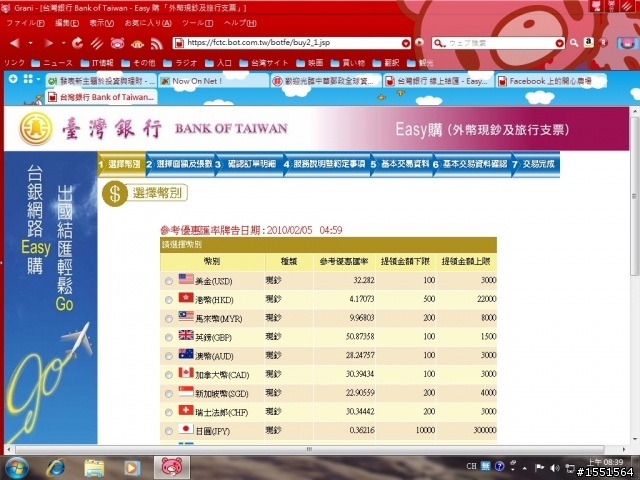640x480 pixels.
Task: Click the monkey face toolbar icon
Action: coord(138,44)
